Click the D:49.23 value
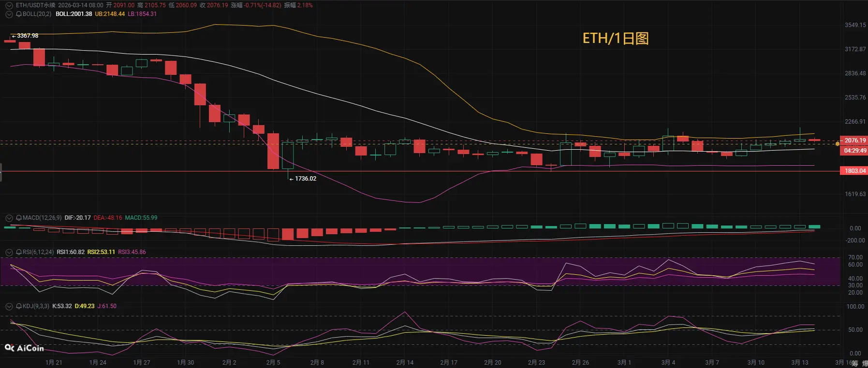Viewport: 868px width, 368px height. (85, 306)
